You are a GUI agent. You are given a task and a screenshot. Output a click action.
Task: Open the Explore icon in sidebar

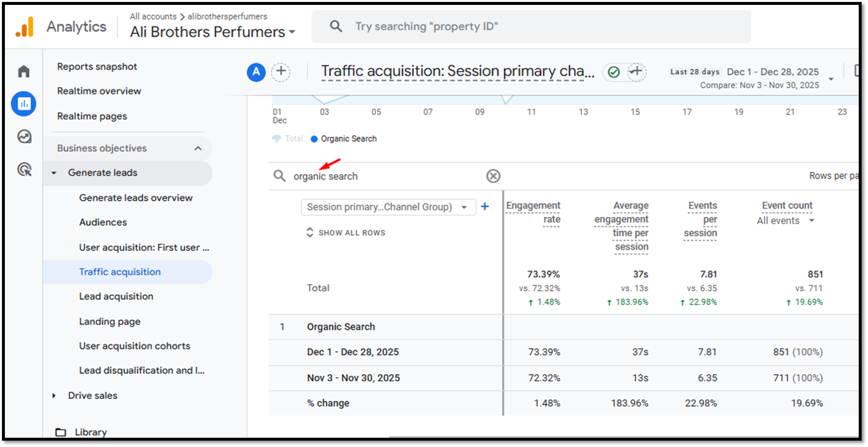[x=24, y=136]
